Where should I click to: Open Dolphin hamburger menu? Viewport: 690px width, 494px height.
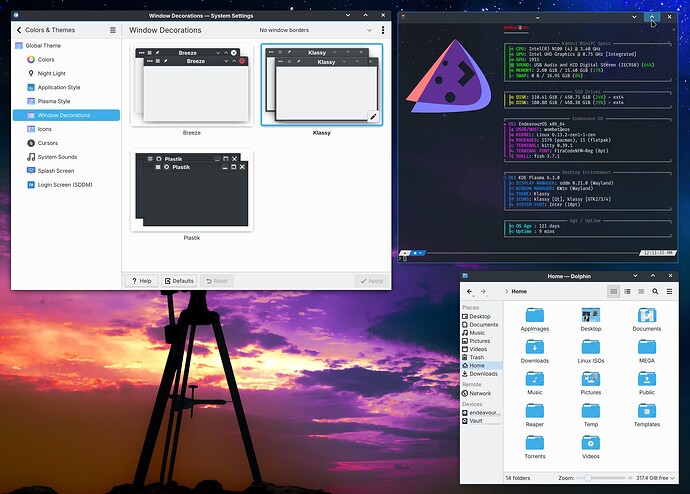click(669, 291)
